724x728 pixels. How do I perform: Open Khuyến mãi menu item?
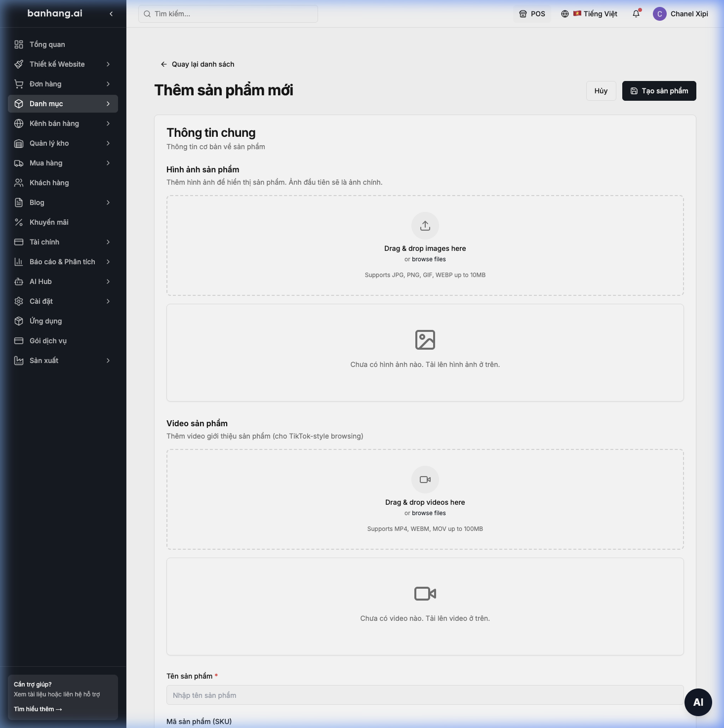tap(63, 222)
